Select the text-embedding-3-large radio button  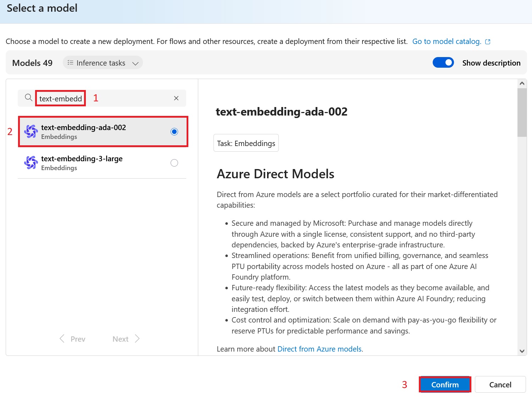pos(174,163)
